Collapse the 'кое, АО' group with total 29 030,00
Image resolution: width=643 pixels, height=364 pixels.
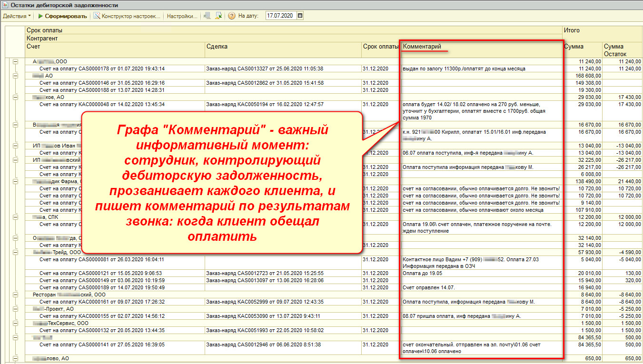[x=15, y=97]
